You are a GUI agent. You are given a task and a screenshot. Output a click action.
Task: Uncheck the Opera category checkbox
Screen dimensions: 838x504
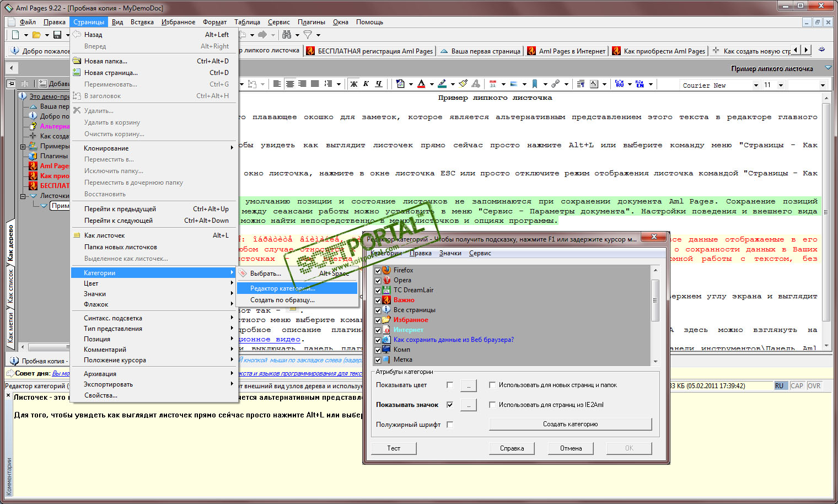378,280
